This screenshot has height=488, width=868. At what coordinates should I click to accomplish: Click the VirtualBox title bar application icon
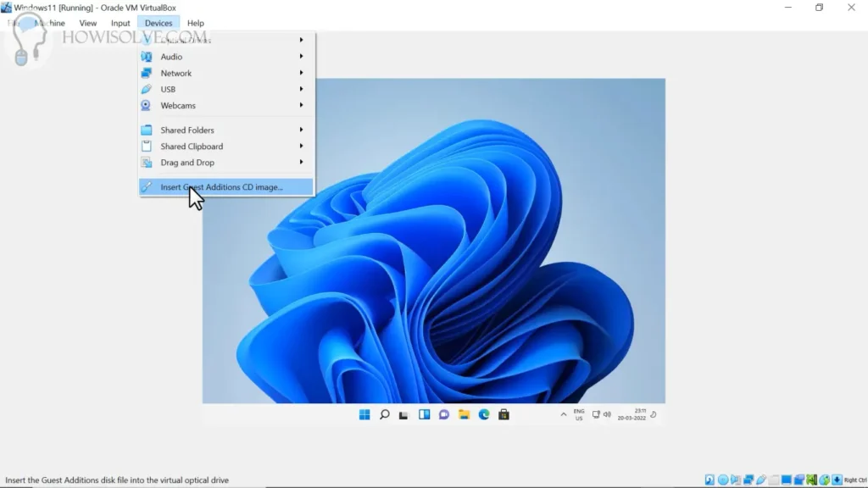pos(6,7)
